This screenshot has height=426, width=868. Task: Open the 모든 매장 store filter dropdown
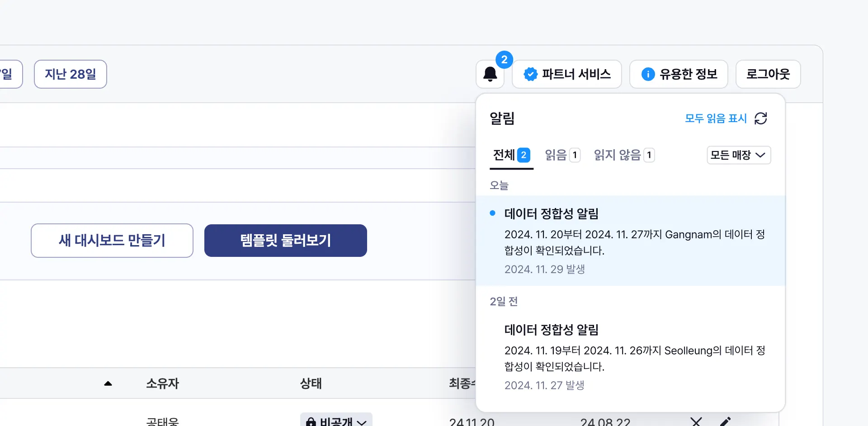click(738, 155)
